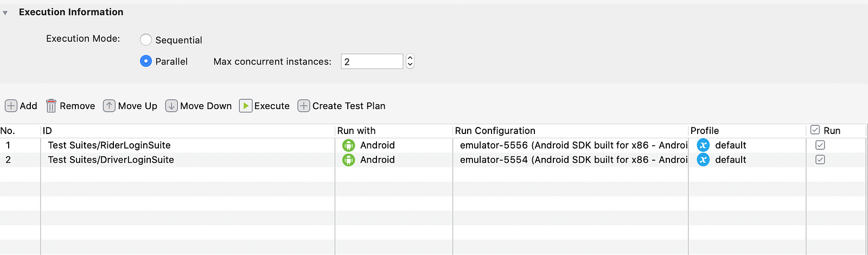
Task: Click Android icon in DriverLoginSuite row
Action: tap(348, 160)
